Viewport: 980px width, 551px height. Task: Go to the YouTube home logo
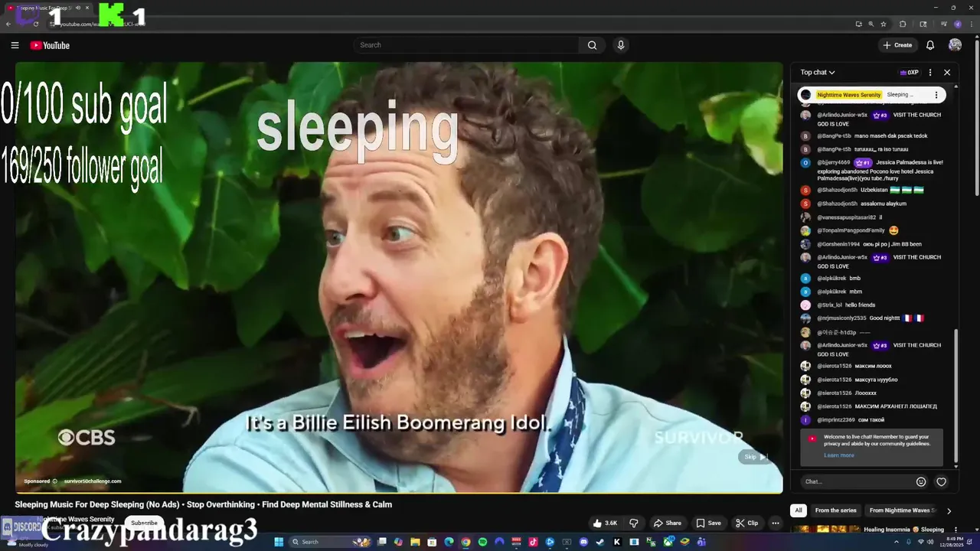[50, 45]
